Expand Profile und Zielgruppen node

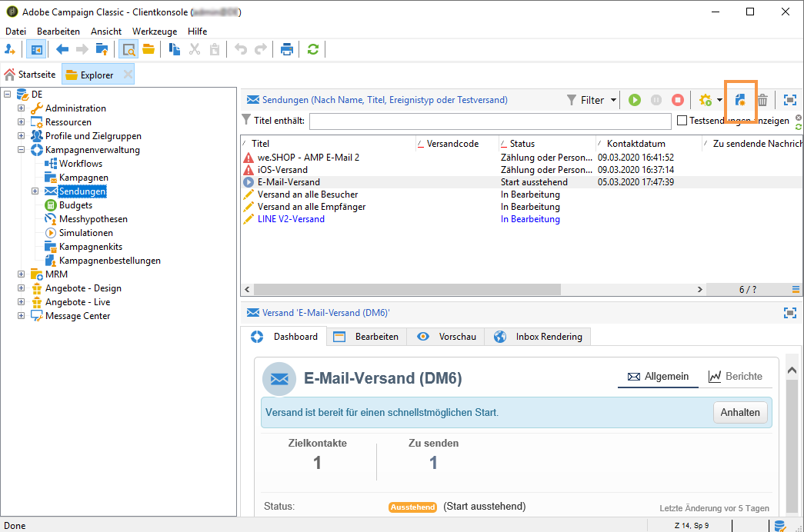(x=21, y=136)
